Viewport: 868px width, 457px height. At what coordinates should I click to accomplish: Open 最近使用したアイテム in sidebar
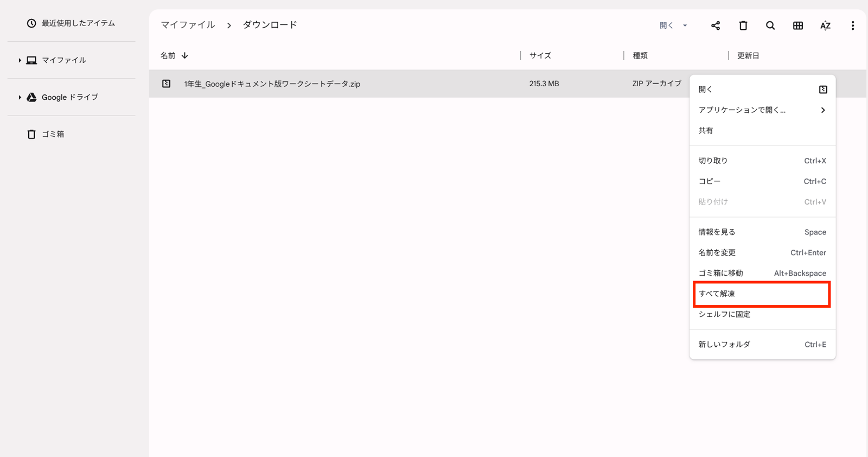[x=78, y=23]
